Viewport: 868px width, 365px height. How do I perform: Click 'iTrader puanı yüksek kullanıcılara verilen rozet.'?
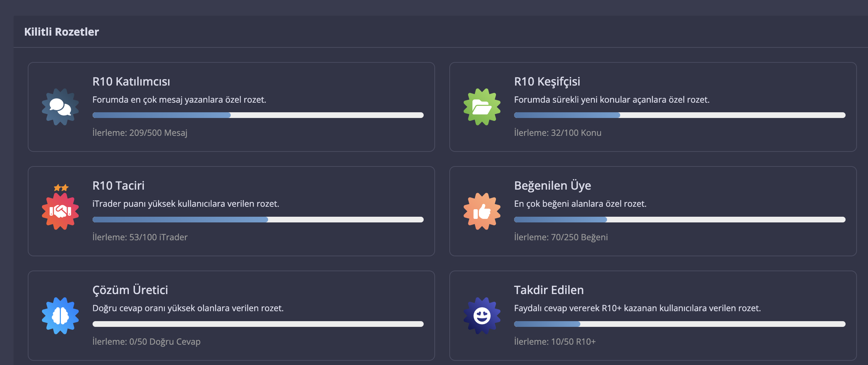point(186,204)
